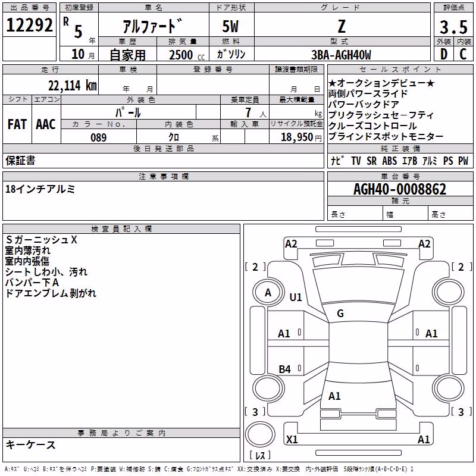Select the PS equipment code
Image resolution: width=476 pixels, height=476 pixels.
click(x=448, y=161)
